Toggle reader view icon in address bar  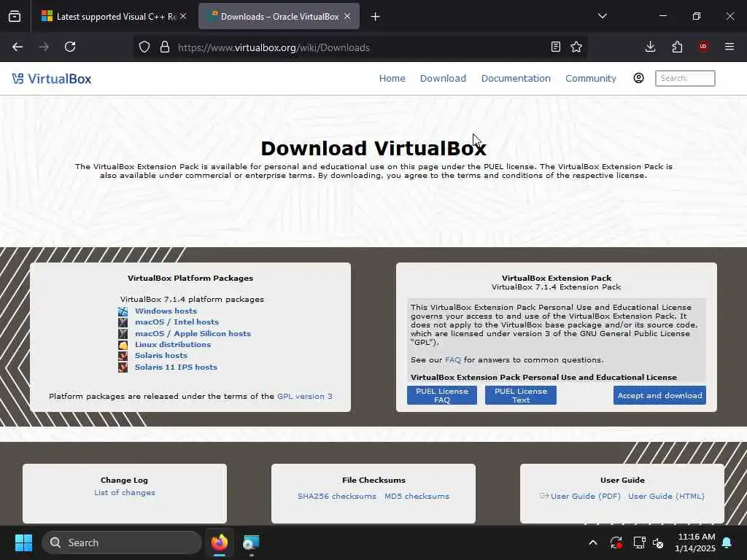coord(555,47)
